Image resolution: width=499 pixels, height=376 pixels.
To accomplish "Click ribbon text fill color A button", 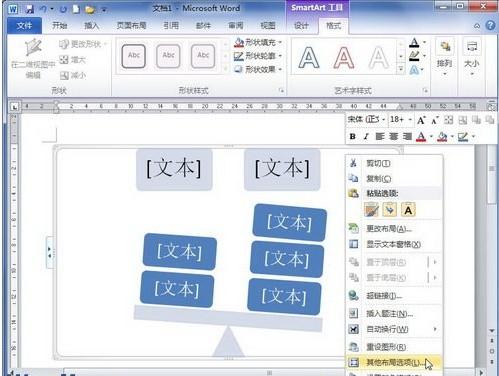I will point(414,42).
